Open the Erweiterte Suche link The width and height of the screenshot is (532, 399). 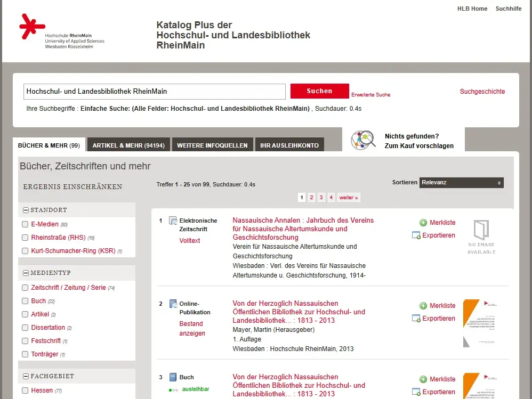click(371, 94)
